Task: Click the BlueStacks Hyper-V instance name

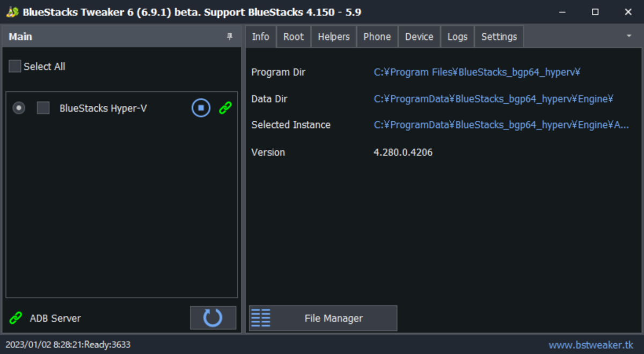Action: pos(103,108)
